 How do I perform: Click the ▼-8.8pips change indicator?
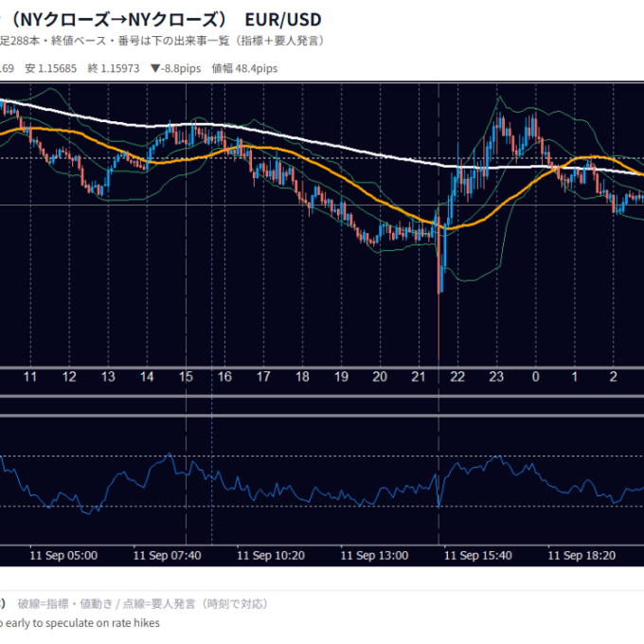tap(175, 68)
